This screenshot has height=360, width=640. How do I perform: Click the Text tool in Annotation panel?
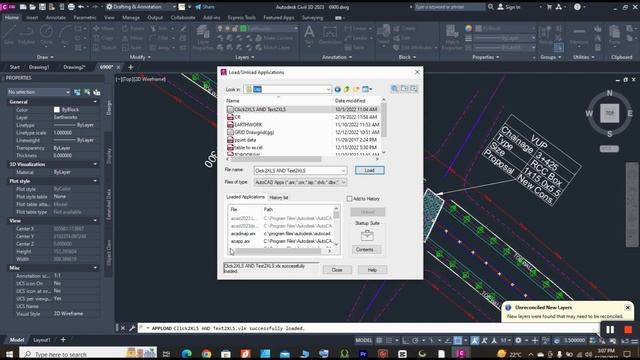pos(309,34)
